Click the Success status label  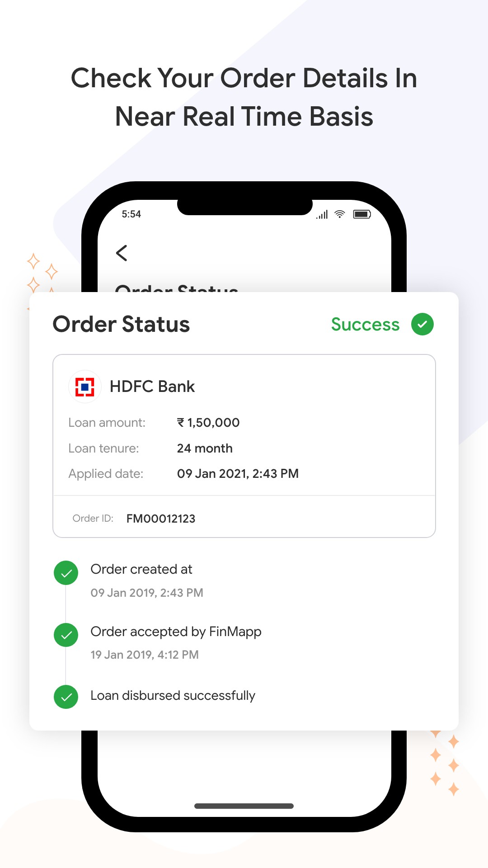point(365,325)
